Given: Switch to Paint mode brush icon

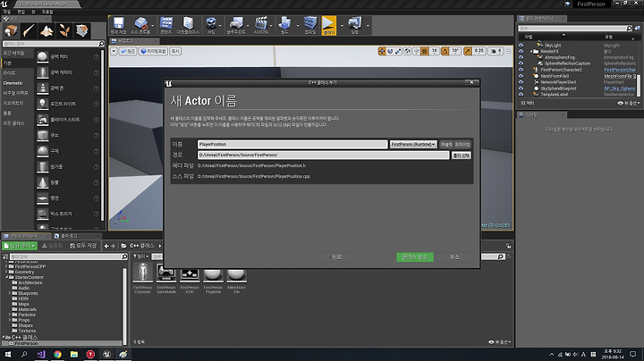Looking at the screenshot, I should 29,30.
